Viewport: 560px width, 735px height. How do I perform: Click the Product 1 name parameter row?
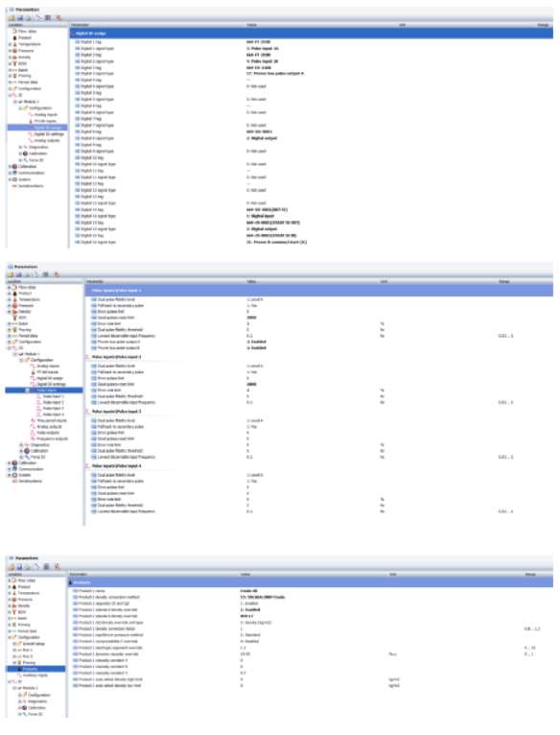tap(312, 591)
